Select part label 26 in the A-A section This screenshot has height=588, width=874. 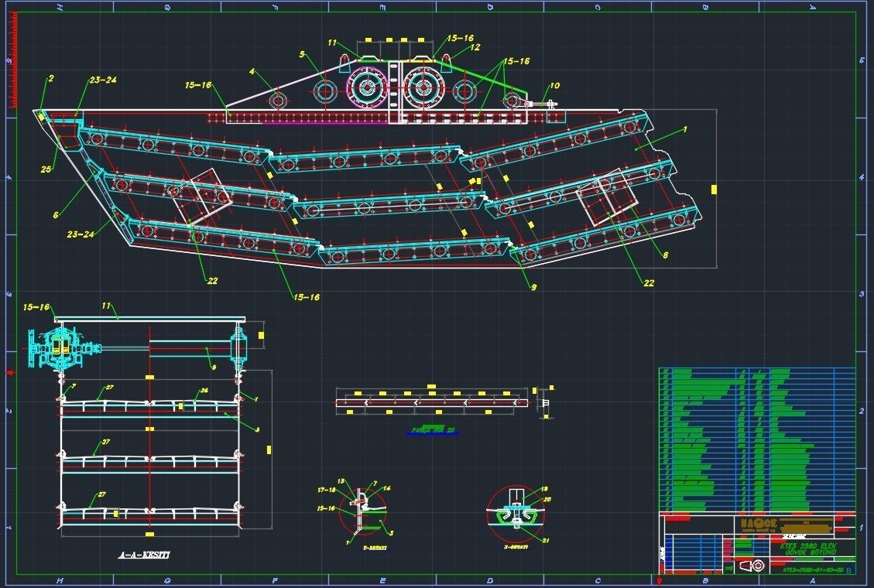pyautogui.click(x=204, y=391)
